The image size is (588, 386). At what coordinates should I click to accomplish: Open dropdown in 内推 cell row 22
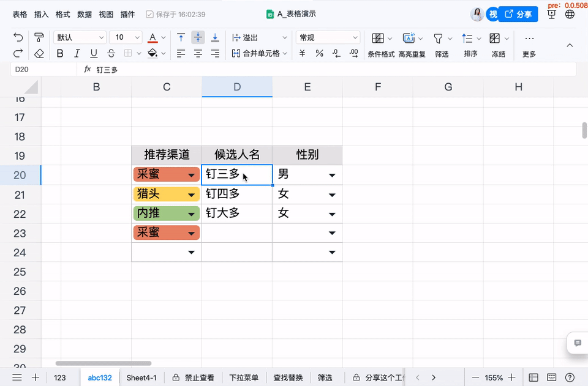tap(191, 214)
